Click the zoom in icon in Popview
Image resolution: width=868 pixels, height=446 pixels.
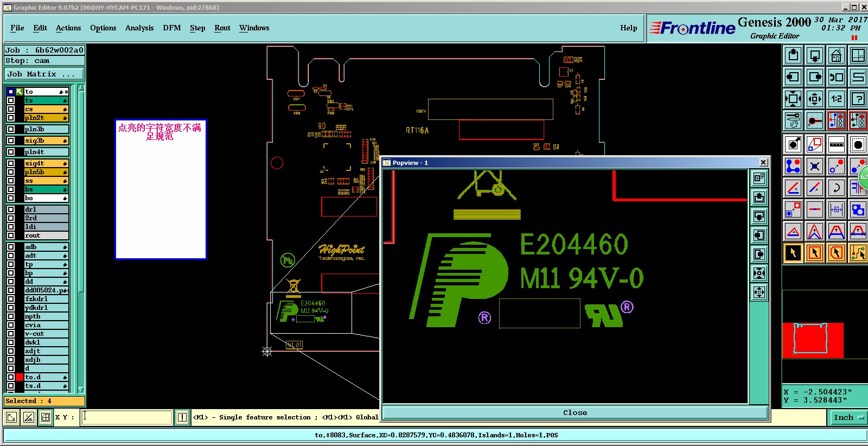[x=759, y=273]
